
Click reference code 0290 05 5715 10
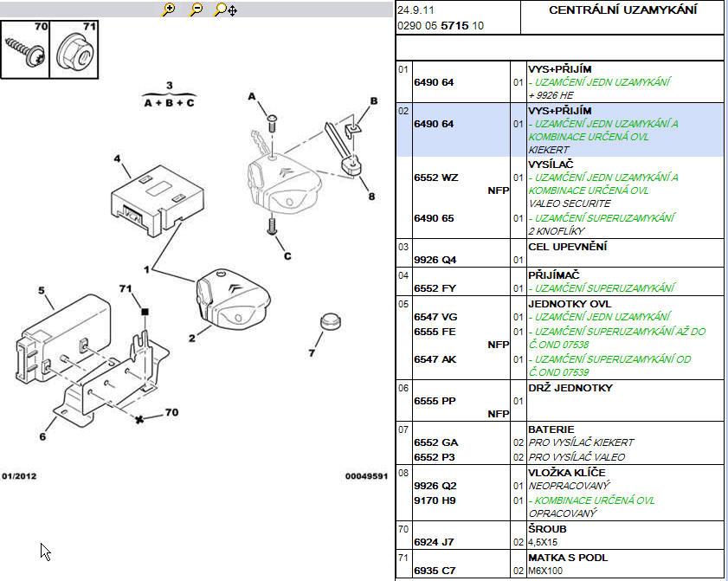click(441, 26)
